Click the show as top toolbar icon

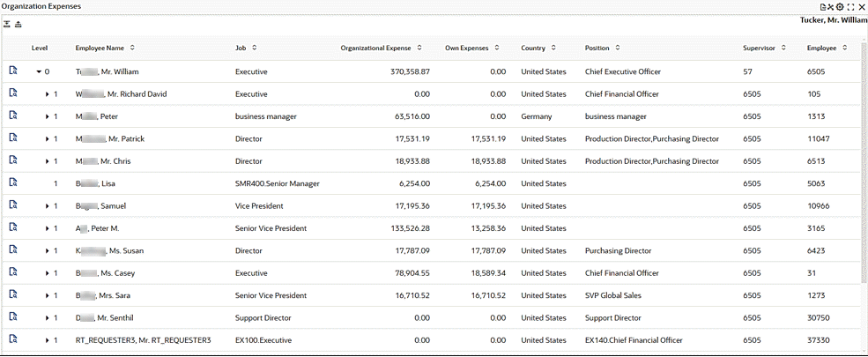[19, 24]
